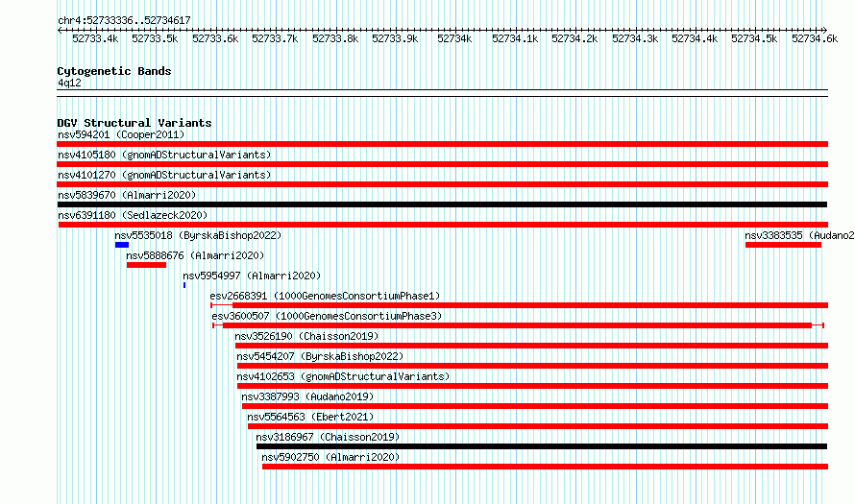Image resolution: width=855 pixels, height=504 pixels.
Task: Click the 52733.8k ruler tick label
Action: [335, 38]
